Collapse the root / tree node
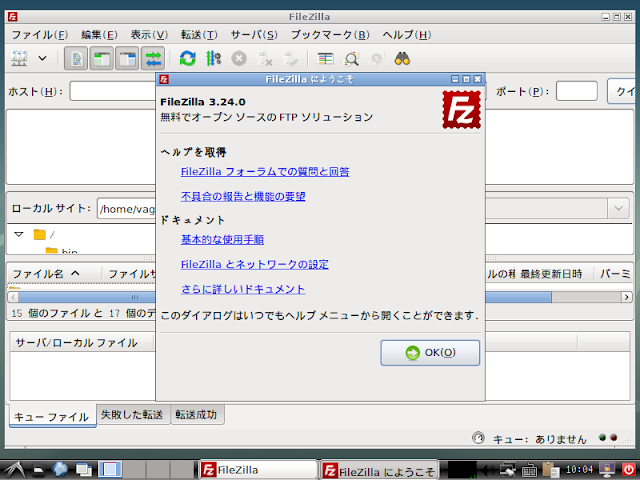This screenshot has width=640, height=480. pyautogui.click(x=18, y=234)
